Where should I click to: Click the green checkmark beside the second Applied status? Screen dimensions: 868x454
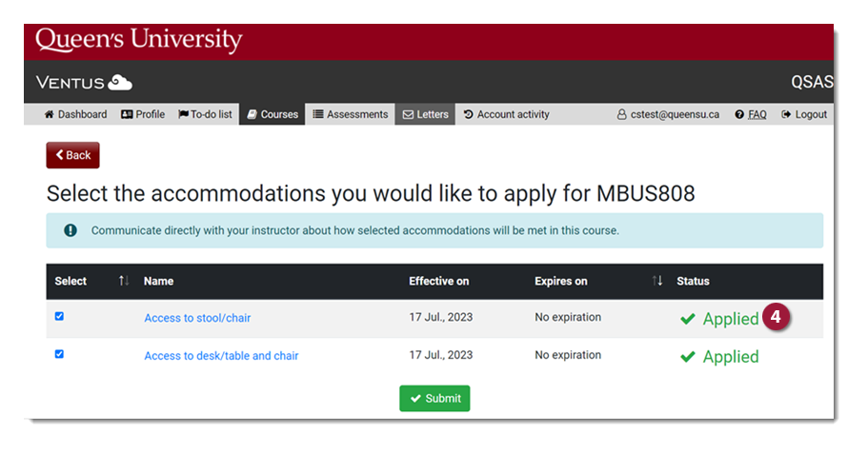[x=688, y=357]
